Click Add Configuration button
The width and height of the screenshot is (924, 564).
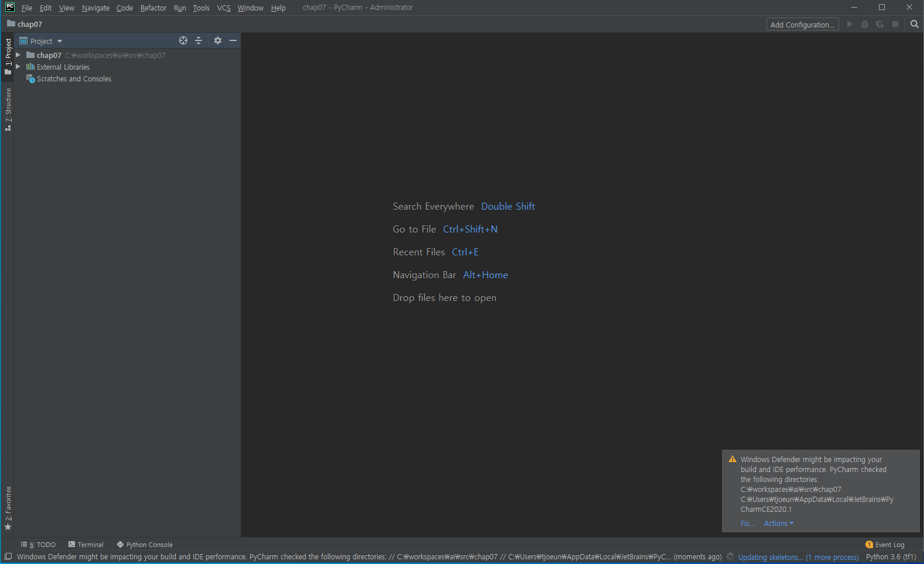pos(802,24)
